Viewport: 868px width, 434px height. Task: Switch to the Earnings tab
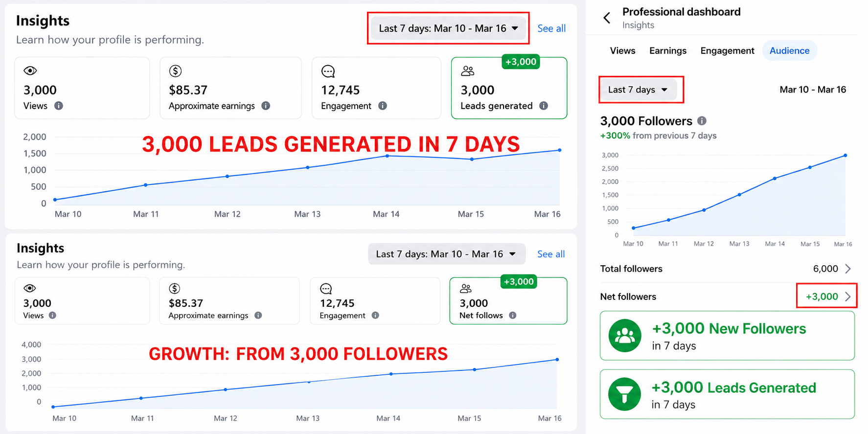click(x=668, y=51)
